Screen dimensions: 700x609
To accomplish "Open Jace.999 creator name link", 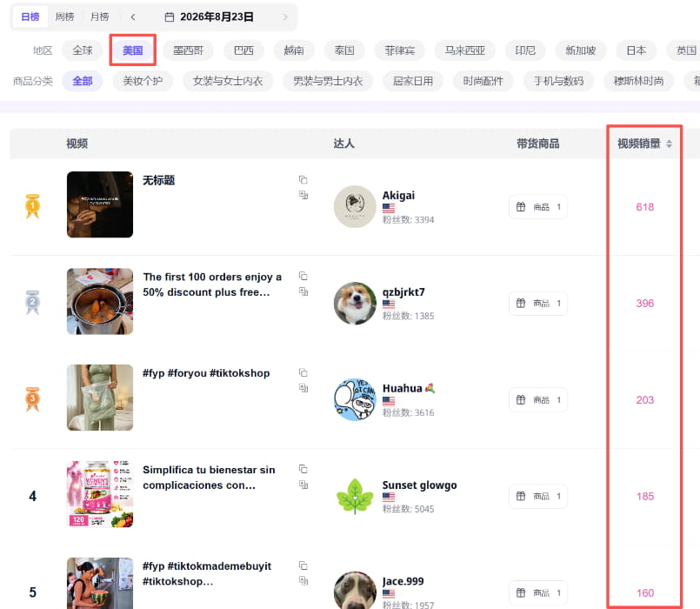I will pyautogui.click(x=403, y=581).
